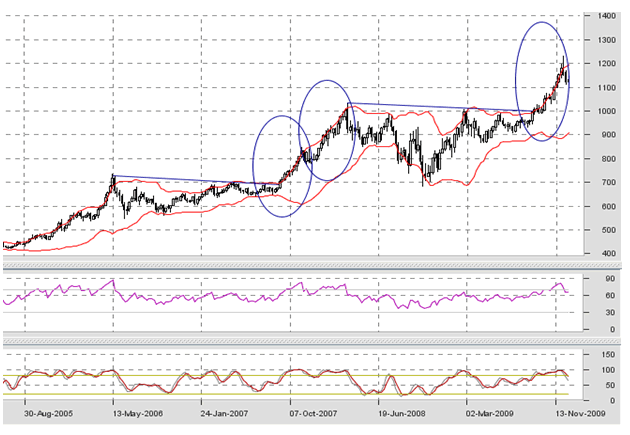Click the 24-Jan-2007 date label
The width and height of the screenshot is (630, 435).
(x=225, y=413)
